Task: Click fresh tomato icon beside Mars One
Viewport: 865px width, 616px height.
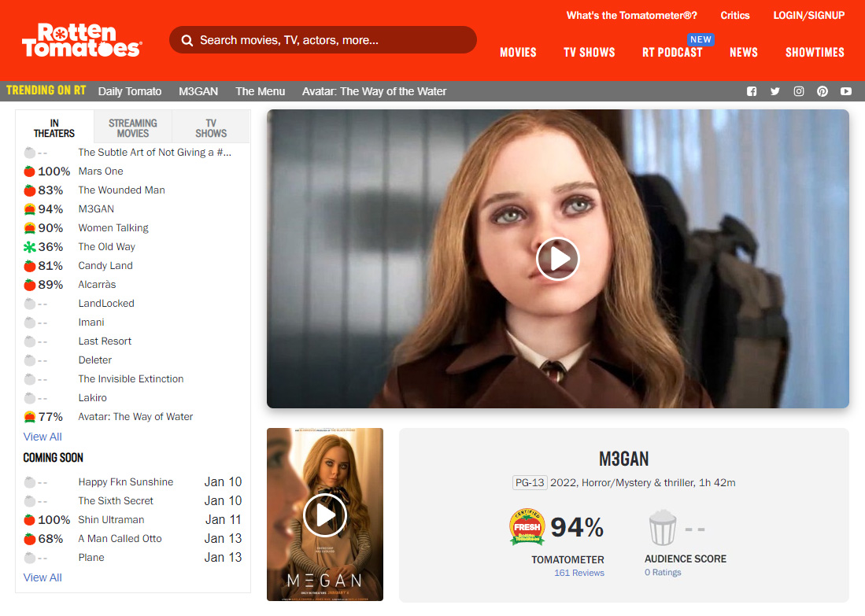Action: pos(30,172)
